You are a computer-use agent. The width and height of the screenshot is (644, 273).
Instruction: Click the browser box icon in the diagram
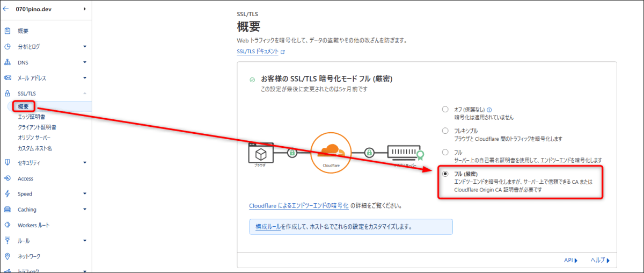(x=261, y=153)
